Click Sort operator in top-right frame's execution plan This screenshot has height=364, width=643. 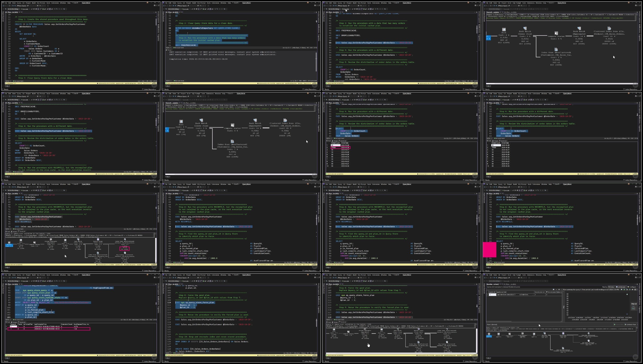(x=504, y=30)
